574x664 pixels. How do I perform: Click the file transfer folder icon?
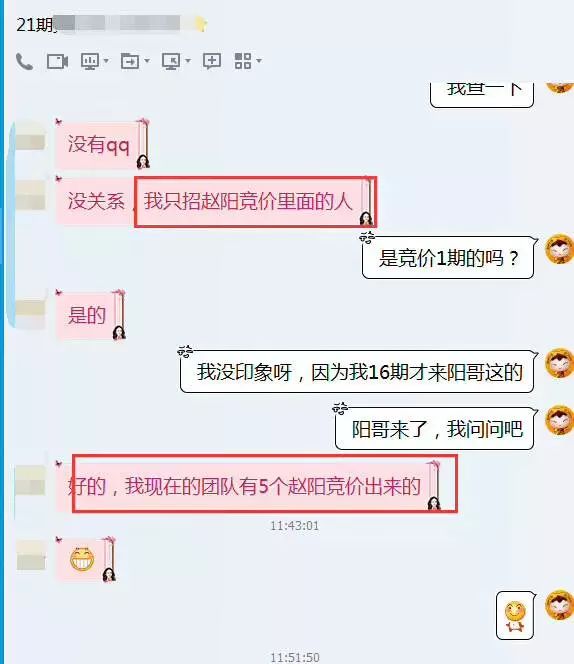pos(130,61)
